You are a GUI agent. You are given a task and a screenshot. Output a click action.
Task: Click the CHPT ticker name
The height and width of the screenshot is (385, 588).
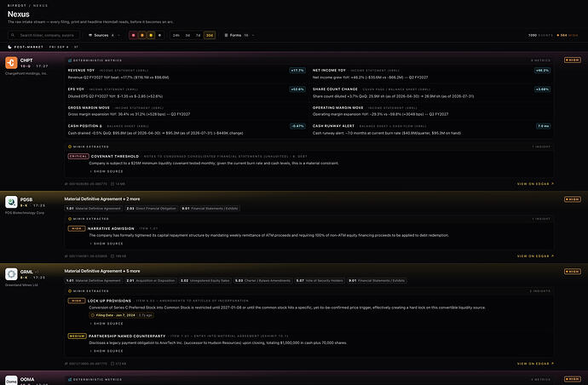26,60
